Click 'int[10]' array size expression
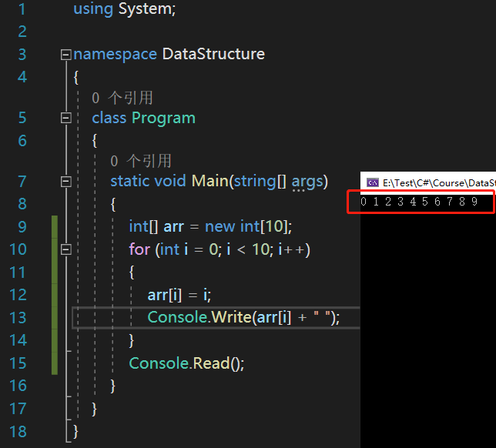 [x=264, y=226]
